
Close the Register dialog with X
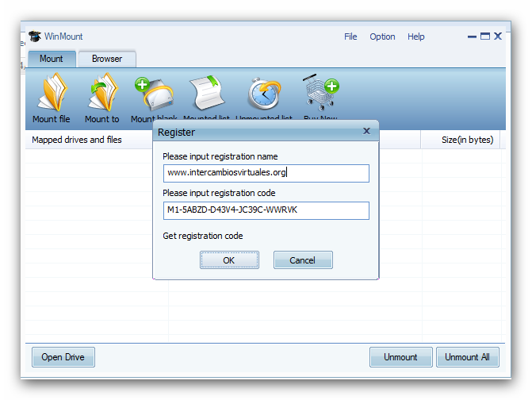point(366,131)
